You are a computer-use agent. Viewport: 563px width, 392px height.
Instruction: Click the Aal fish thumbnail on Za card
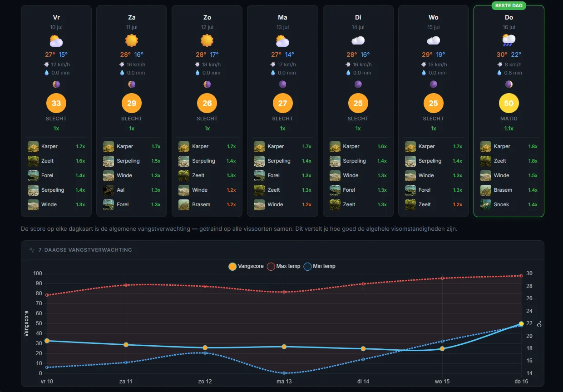[109, 190]
